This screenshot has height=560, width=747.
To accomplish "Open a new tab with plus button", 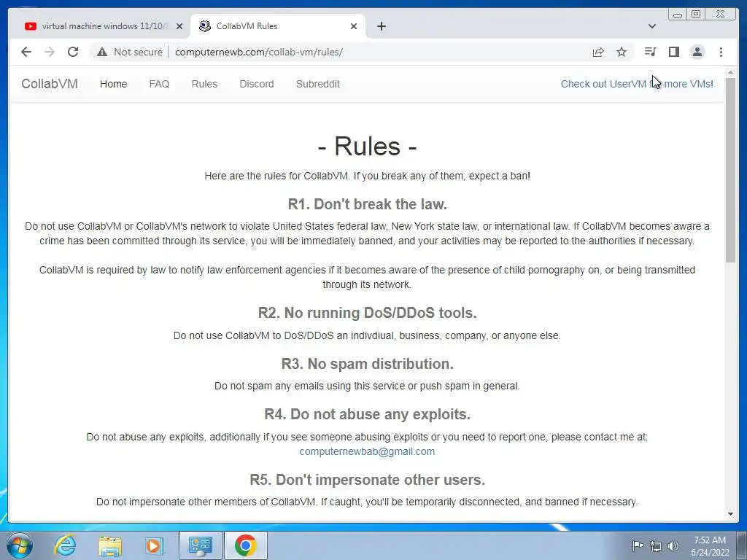I will 381,26.
